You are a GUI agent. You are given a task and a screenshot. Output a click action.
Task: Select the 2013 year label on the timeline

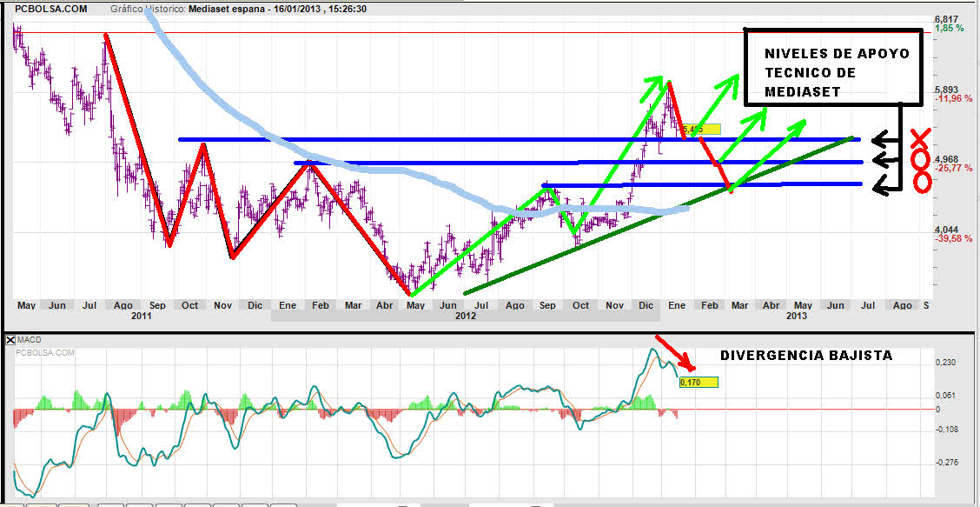coord(796,317)
